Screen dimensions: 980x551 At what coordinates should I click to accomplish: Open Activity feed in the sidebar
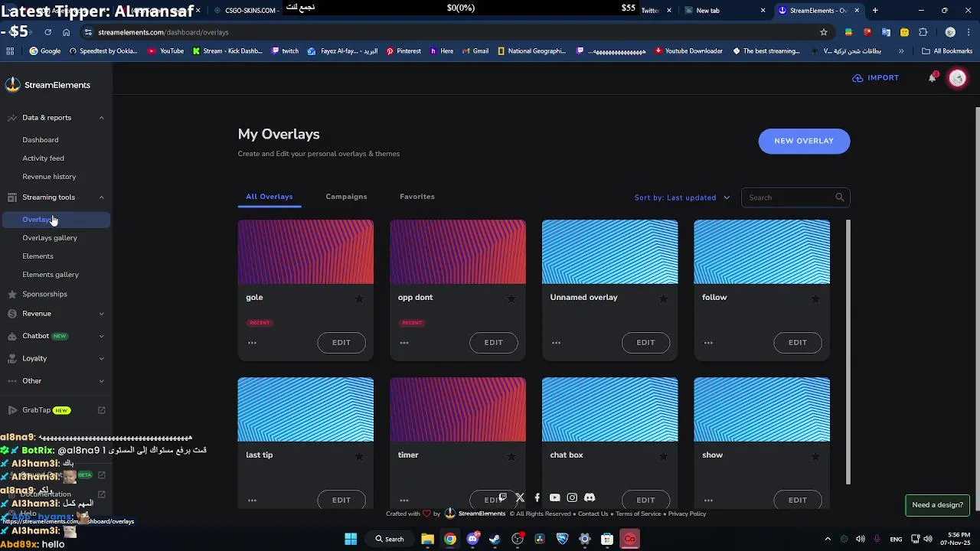[44, 158]
